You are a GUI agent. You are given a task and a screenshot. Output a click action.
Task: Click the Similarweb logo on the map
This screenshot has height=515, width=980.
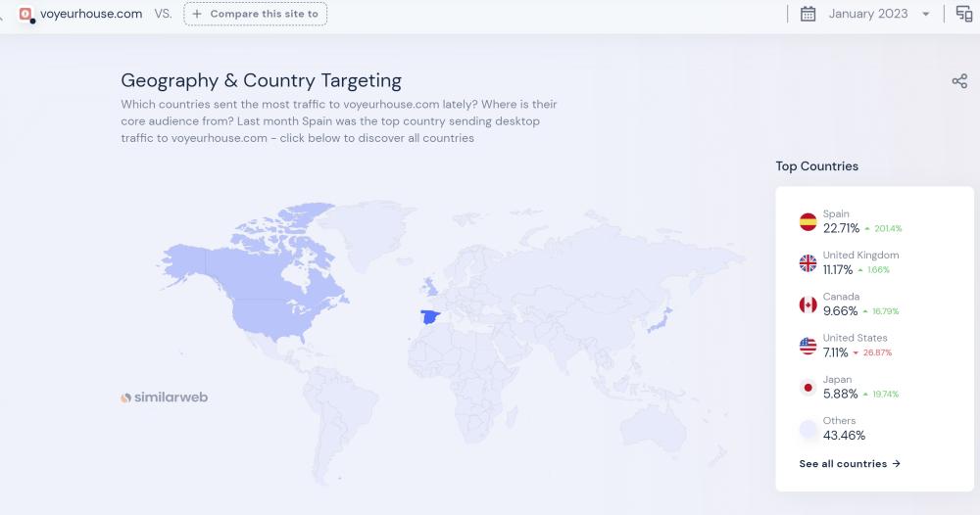[x=164, y=398]
